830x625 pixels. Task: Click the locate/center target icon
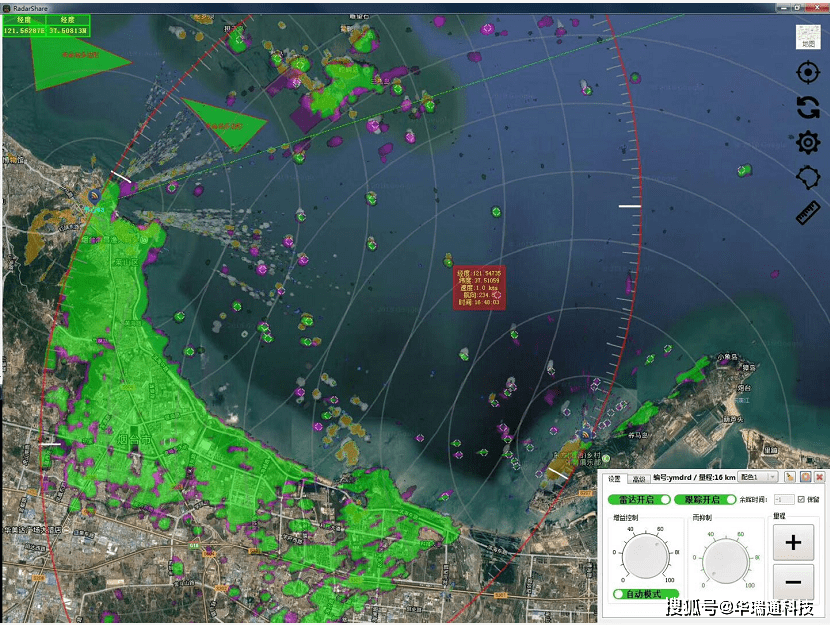[x=808, y=73]
